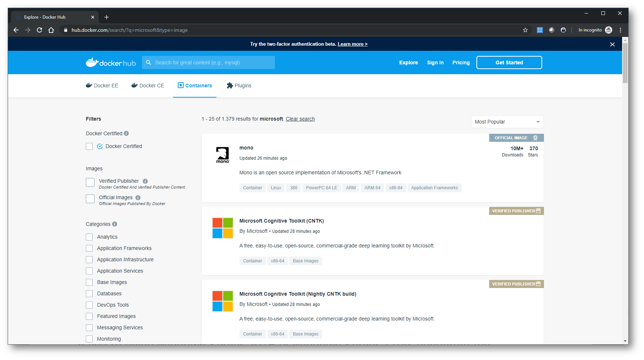The height and width of the screenshot is (360, 644).
Task: Check the Base Images category
Action: click(89, 283)
